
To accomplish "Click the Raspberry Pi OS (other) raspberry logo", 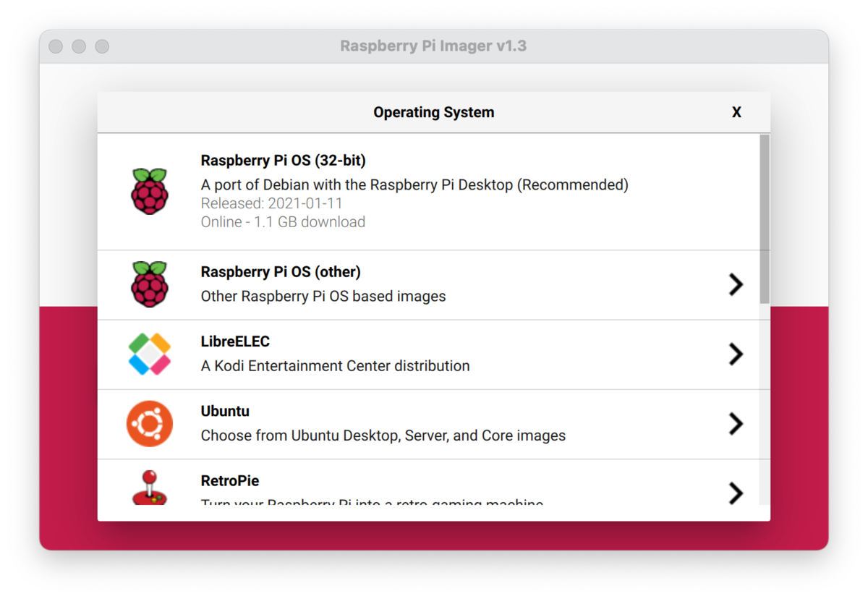I will (150, 284).
